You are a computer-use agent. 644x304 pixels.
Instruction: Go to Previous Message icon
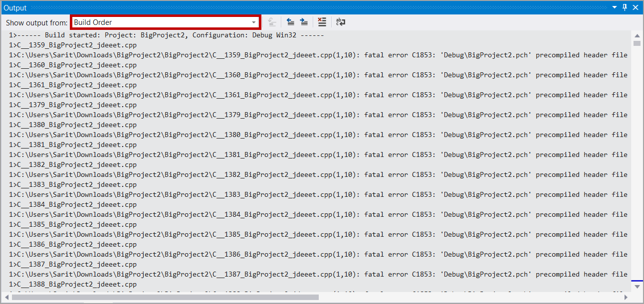click(x=290, y=22)
